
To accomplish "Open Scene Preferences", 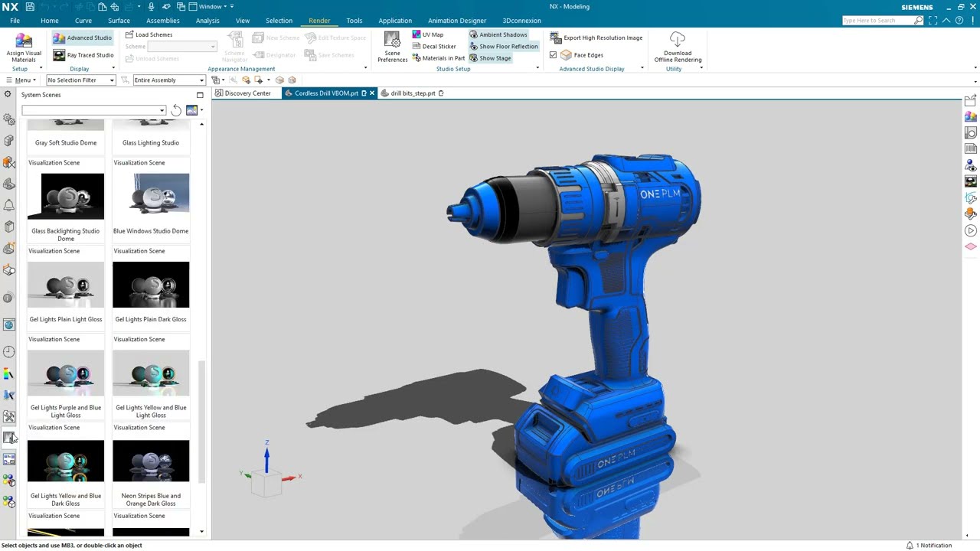I will [x=392, y=47].
